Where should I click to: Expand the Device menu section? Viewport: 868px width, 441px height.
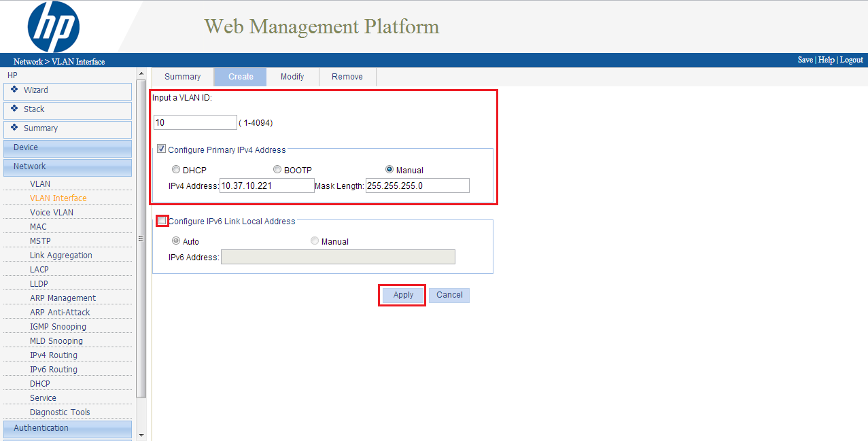point(67,147)
